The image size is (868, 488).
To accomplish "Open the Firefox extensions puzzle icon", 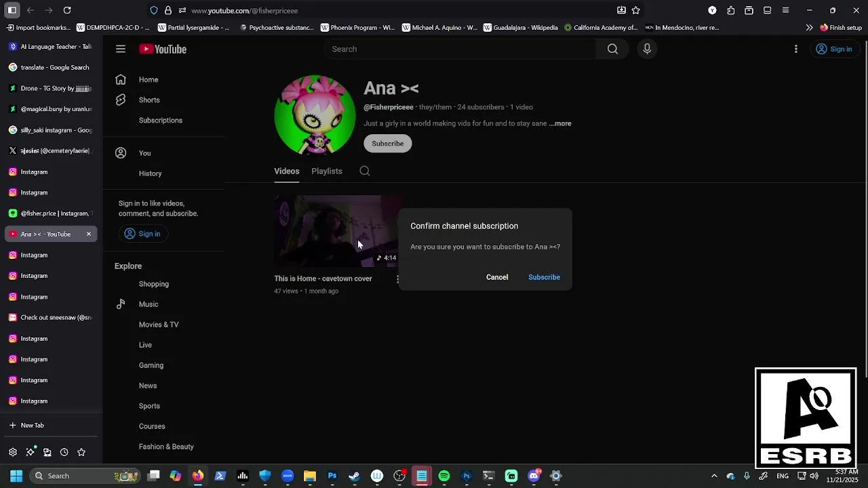I will (730, 10).
